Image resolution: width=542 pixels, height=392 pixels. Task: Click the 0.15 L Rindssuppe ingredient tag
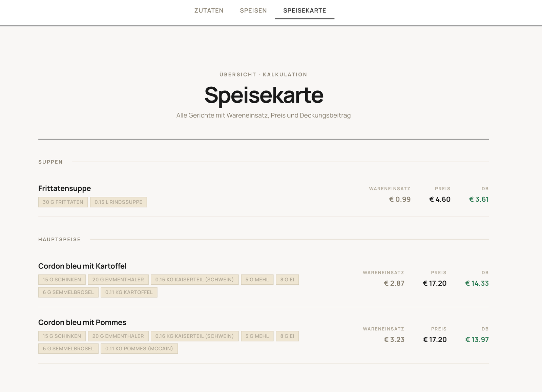[x=119, y=202]
